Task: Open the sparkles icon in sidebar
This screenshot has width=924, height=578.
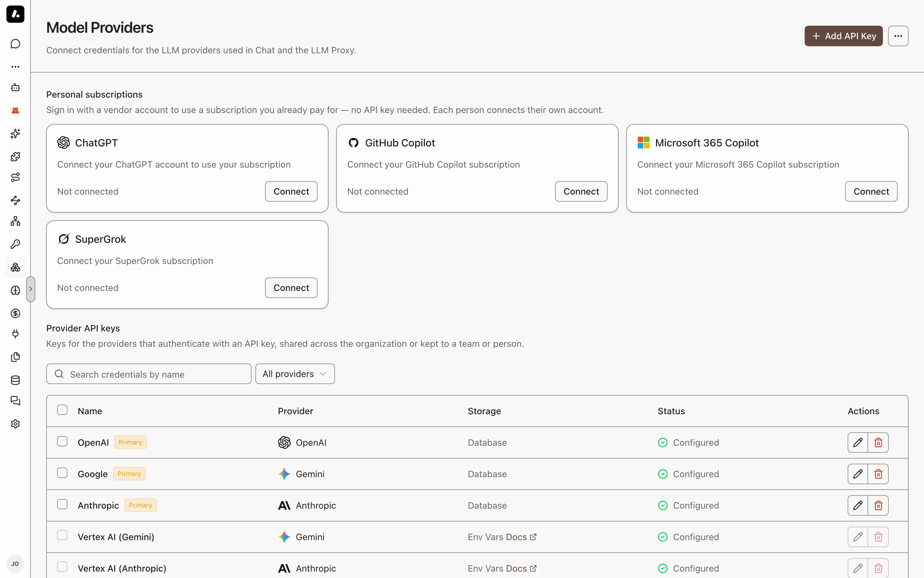Action: [15, 133]
